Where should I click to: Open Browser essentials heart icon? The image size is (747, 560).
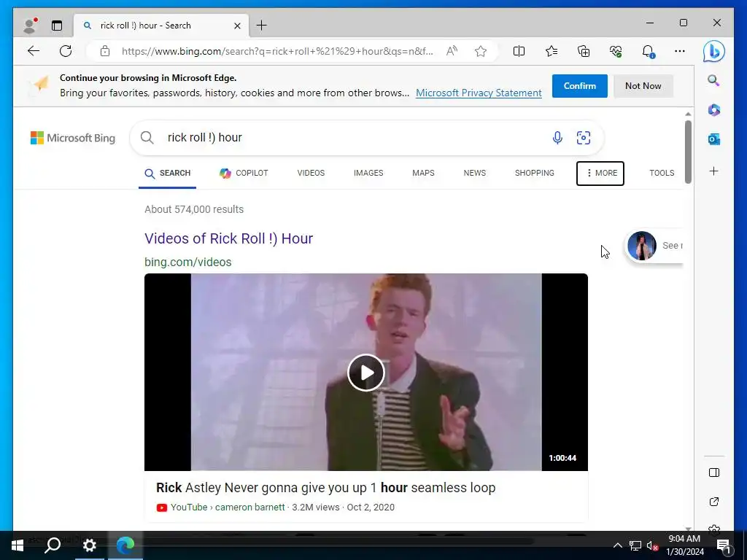pos(616,51)
